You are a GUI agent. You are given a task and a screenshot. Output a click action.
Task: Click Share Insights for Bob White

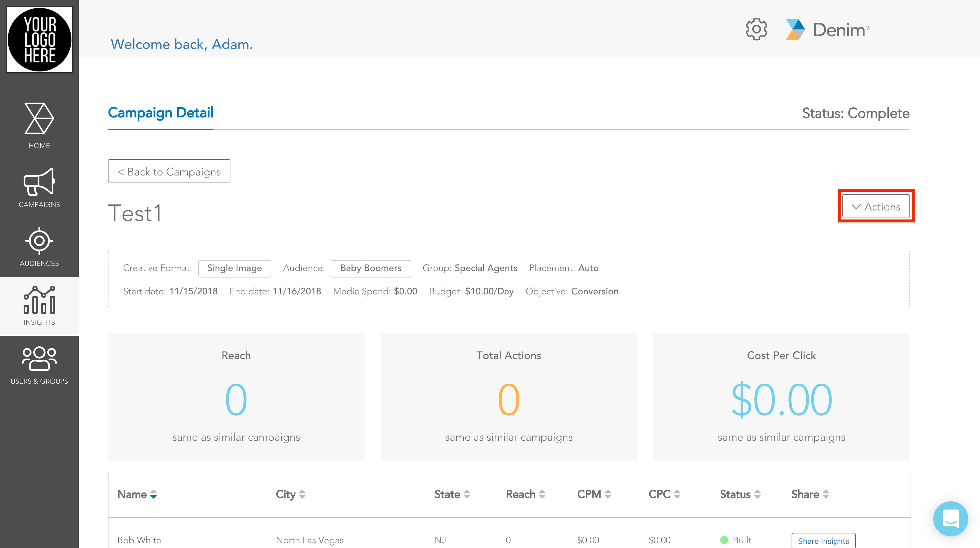pyautogui.click(x=823, y=541)
